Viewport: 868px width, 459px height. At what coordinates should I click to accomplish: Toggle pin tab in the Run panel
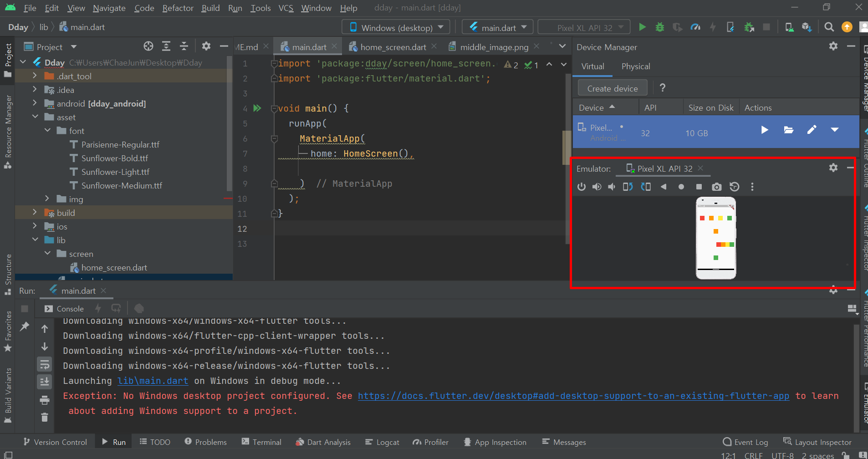[x=25, y=326]
